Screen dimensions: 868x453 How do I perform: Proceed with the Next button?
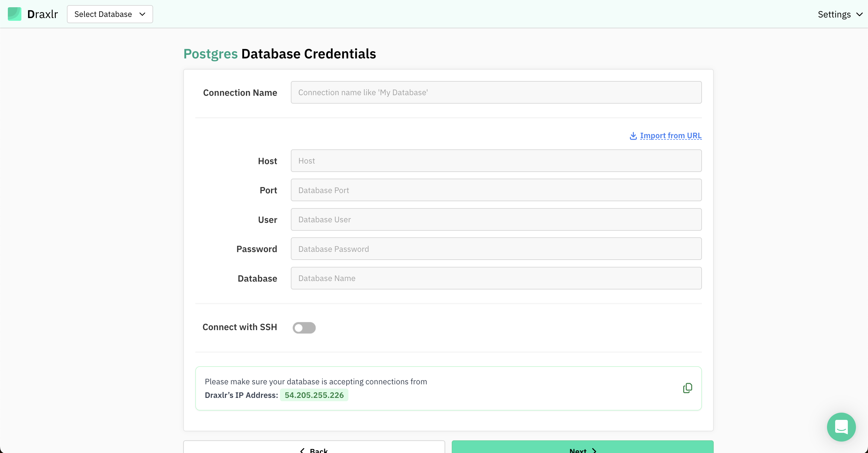pyautogui.click(x=583, y=447)
